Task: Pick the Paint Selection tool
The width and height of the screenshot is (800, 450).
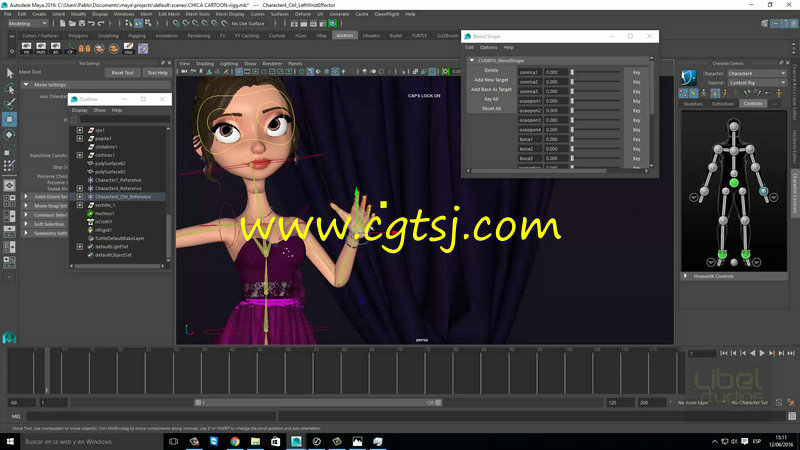Action: 10,104
